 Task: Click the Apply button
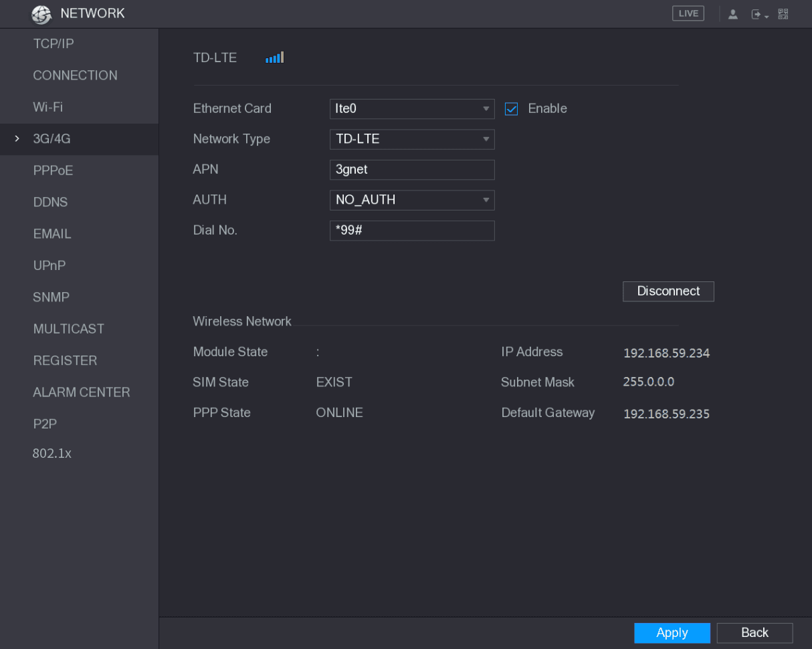(672, 633)
